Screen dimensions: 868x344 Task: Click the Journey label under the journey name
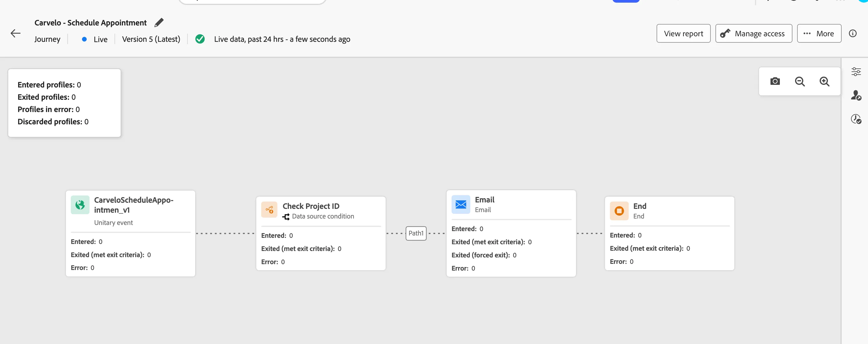pyautogui.click(x=47, y=39)
